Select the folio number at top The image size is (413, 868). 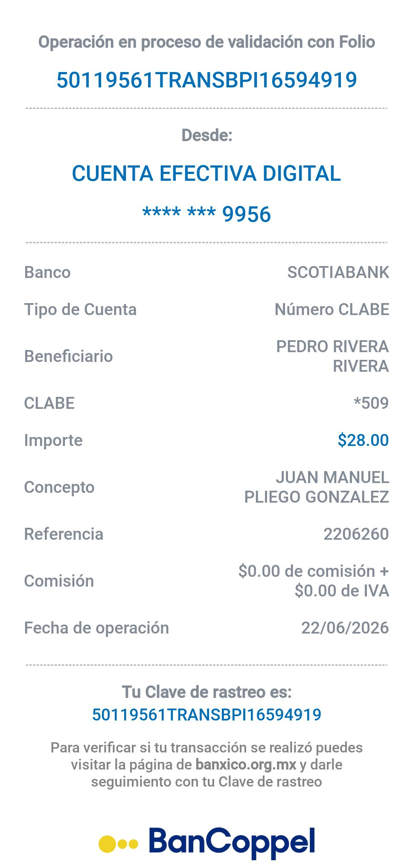[x=206, y=80]
